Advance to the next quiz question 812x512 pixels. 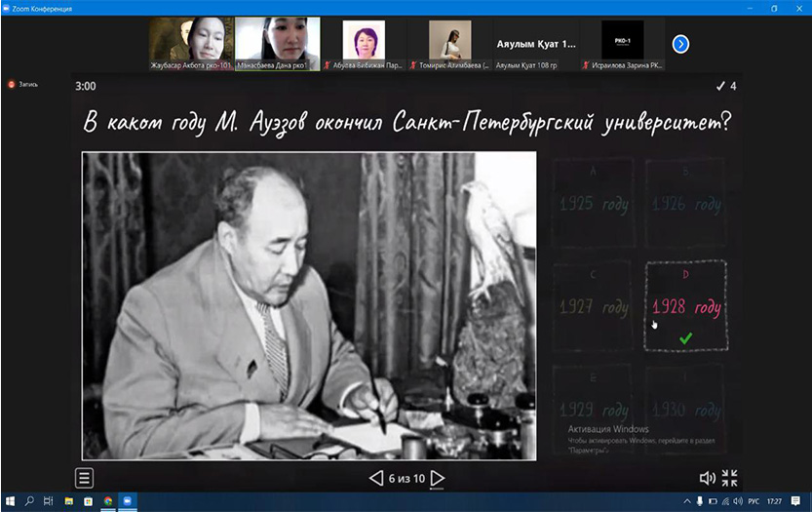(x=438, y=478)
